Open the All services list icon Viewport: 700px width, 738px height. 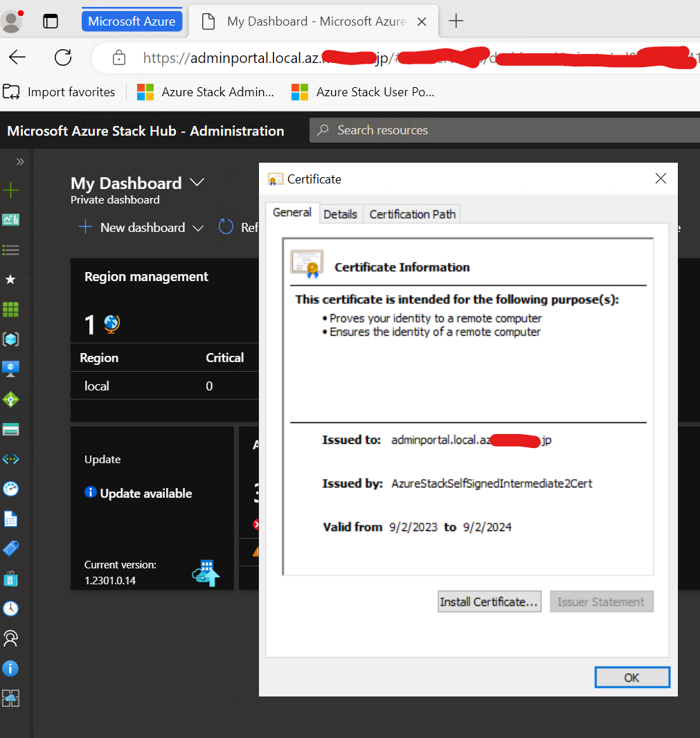click(x=11, y=249)
